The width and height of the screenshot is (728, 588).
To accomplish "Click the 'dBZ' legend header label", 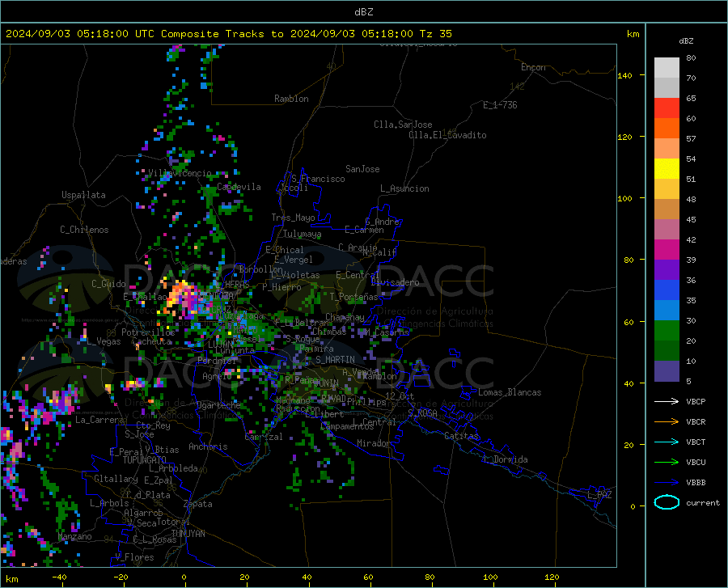I will pyautogui.click(x=686, y=40).
